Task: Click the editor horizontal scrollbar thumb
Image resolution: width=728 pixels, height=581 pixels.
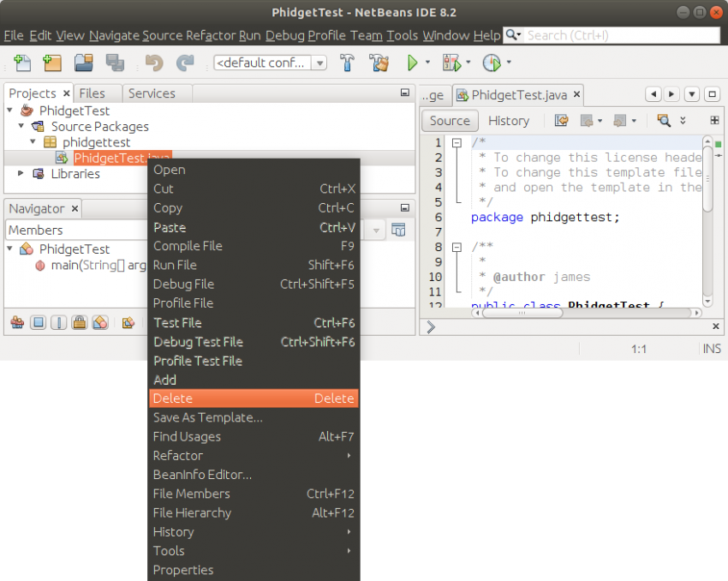Action: [522, 313]
